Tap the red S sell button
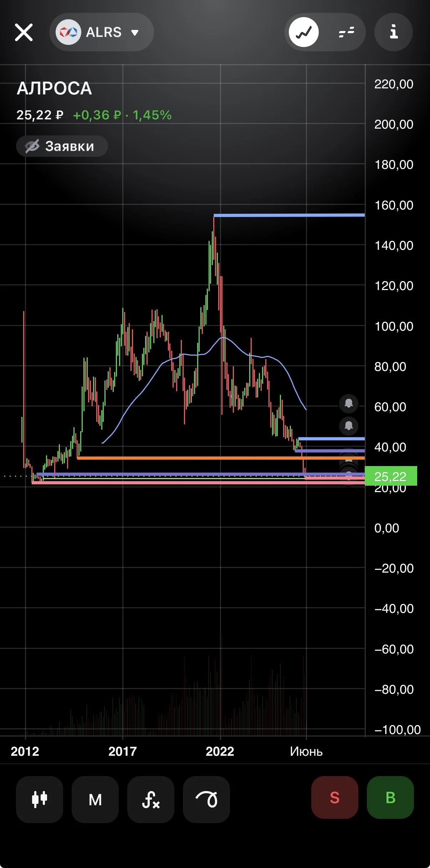Screen dimensions: 430x868 [x=335, y=797]
